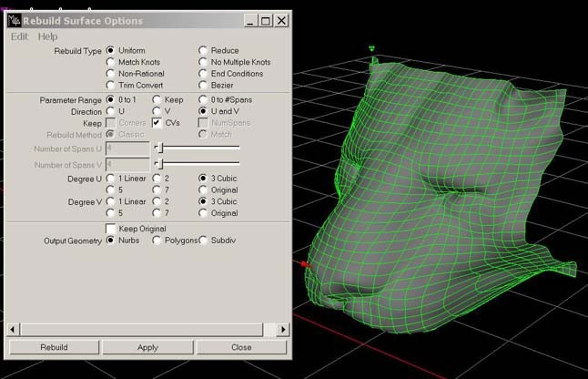
Task: Click the Number of Spans V field
Action: point(127,164)
